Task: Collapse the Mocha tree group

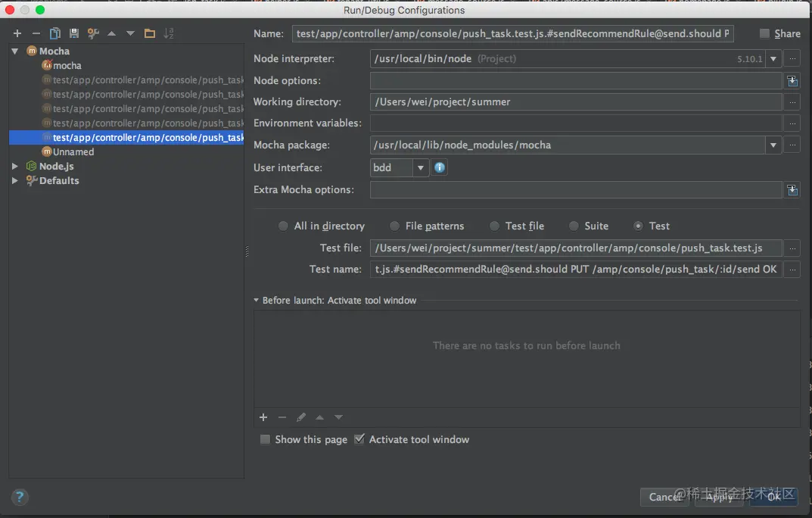Action: (x=15, y=51)
